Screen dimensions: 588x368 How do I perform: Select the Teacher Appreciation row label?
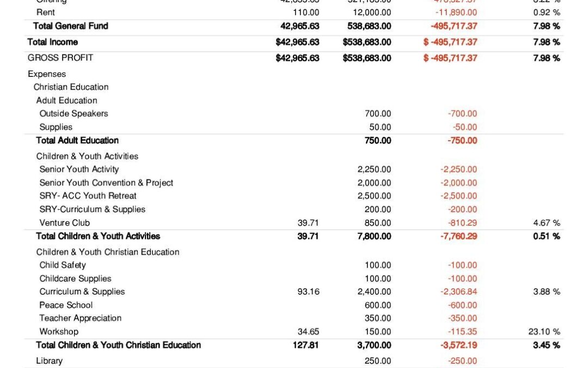click(x=81, y=318)
